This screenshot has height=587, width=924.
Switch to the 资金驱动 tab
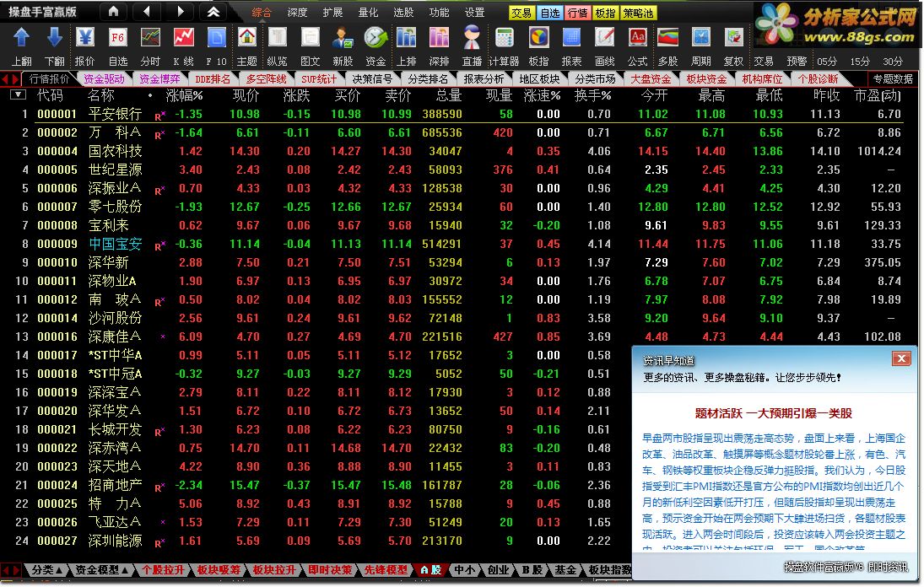105,79
